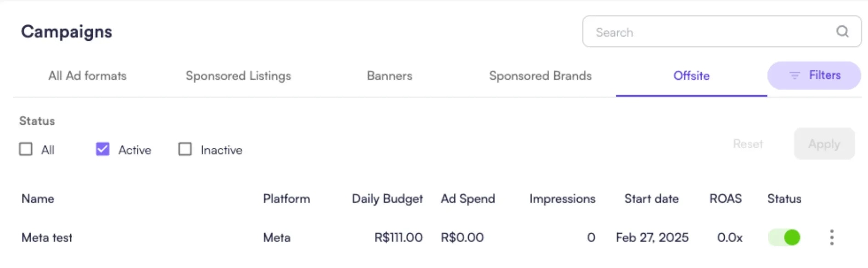Switch to the Banners tab
868x268 pixels.
click(389, 76)
